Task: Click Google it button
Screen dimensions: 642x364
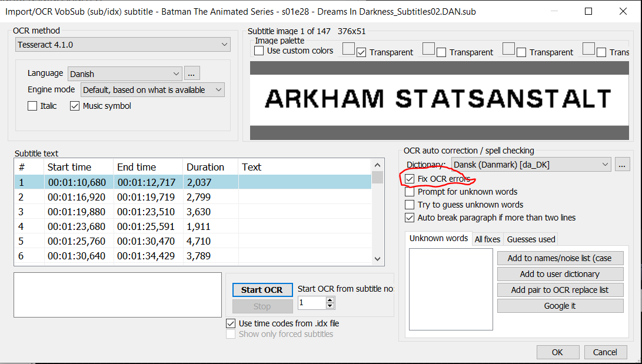Action: (x=560, y=305)
